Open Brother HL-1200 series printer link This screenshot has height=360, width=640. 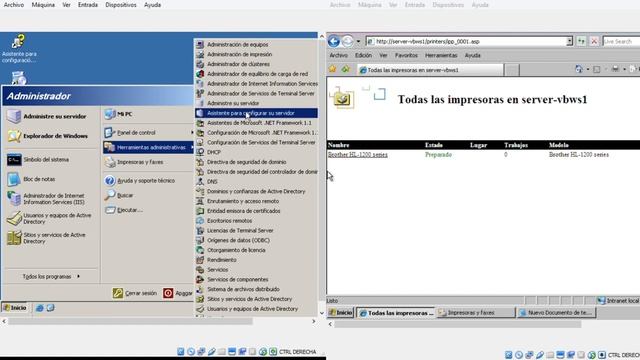pos(358,155)
